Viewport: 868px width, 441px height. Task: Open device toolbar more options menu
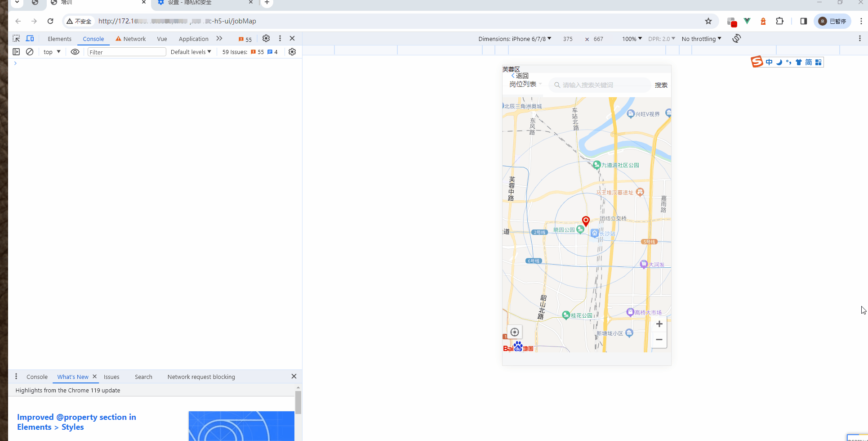click(x=860, y=39)
